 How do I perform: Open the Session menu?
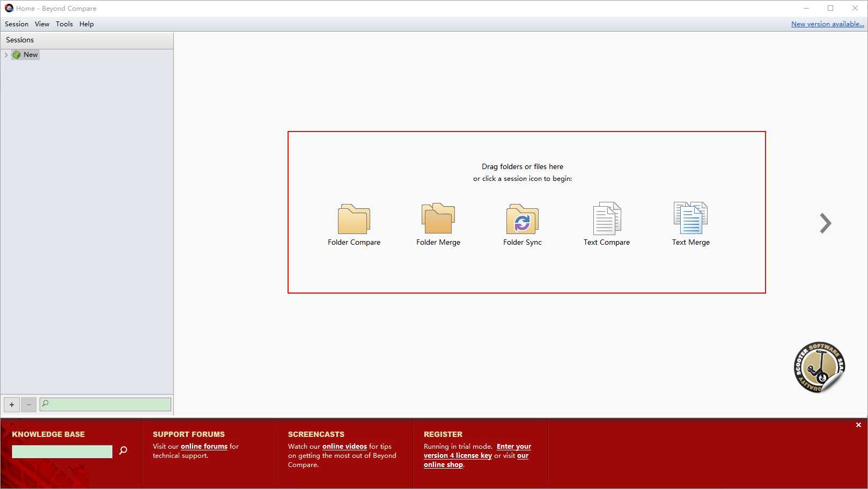(x=17, y=24)
